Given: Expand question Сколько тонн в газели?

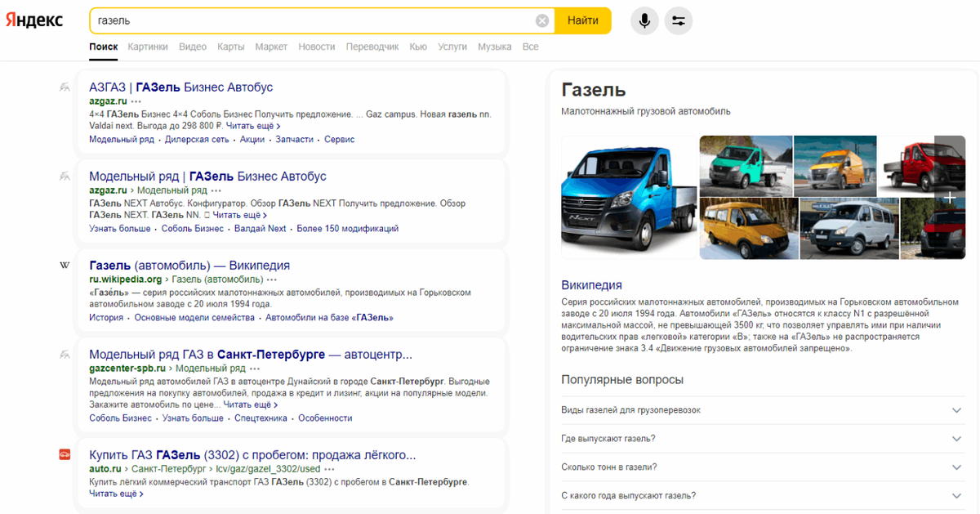Looking at the screenshot, I should pyautogui.click(x=763, y=467).
